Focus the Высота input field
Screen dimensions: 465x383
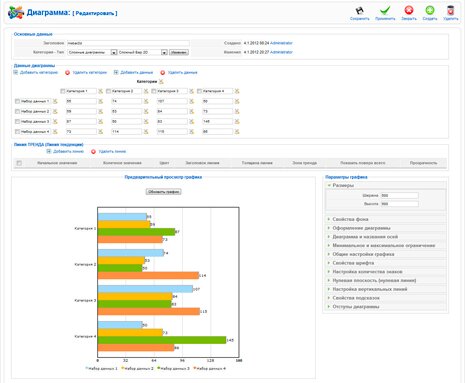coord(399,204)
